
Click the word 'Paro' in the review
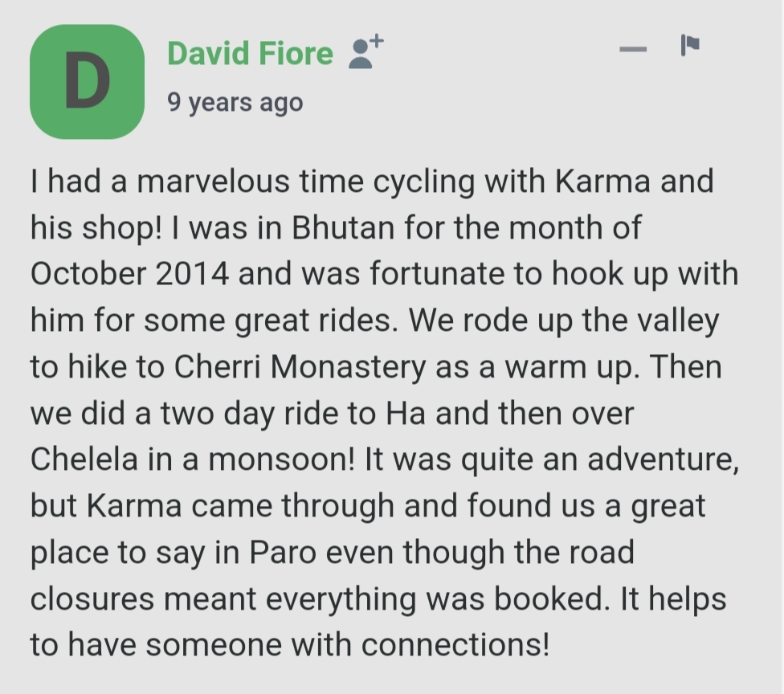pos(283,552)
